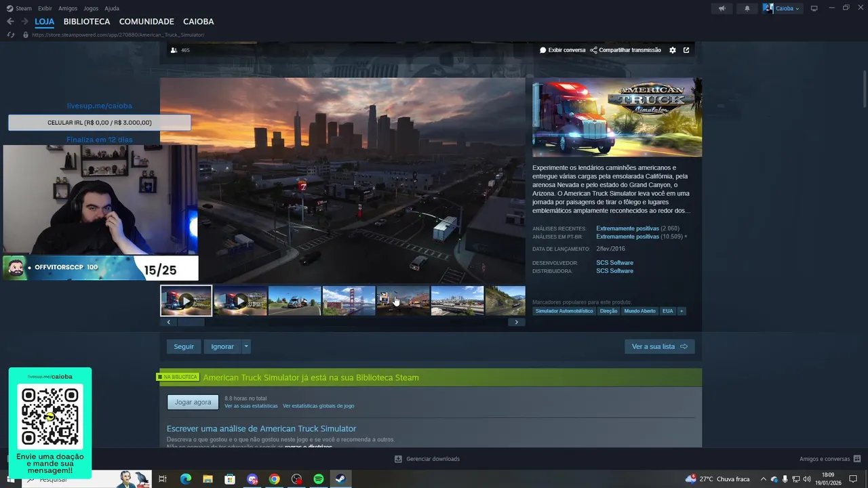The width and height of the screenshot is (868, 488).
Task: Switch to Big Picture mode
Action: pos(814,8)
